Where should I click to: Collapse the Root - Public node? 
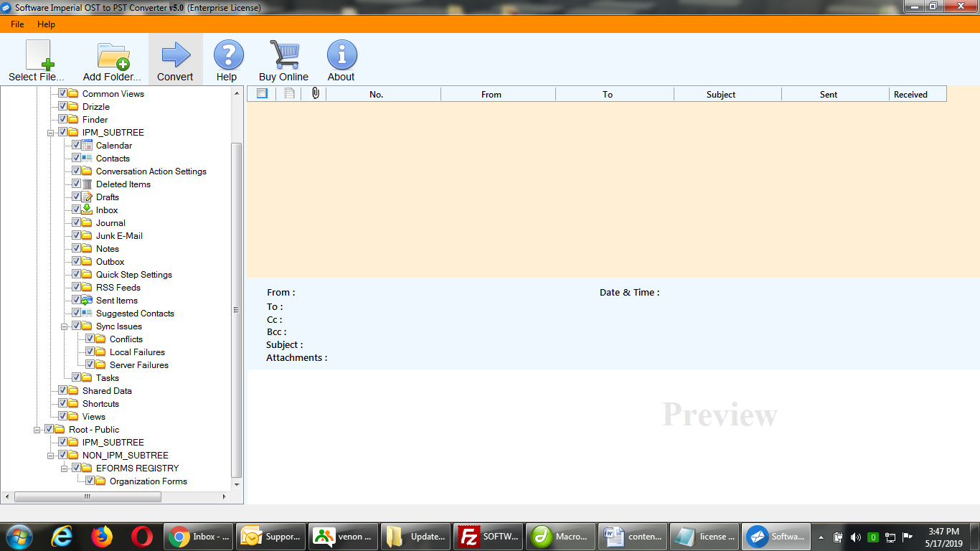(37, 430)
